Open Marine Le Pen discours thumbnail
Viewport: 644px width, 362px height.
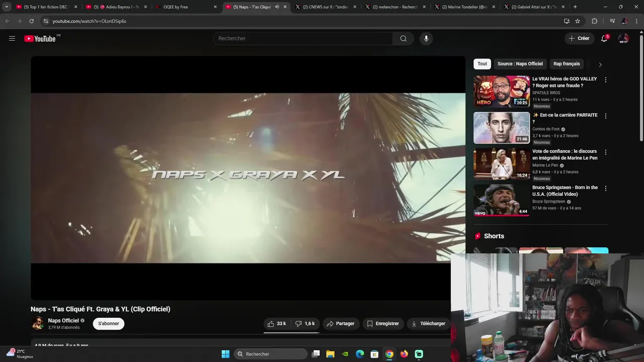[502, 163]
